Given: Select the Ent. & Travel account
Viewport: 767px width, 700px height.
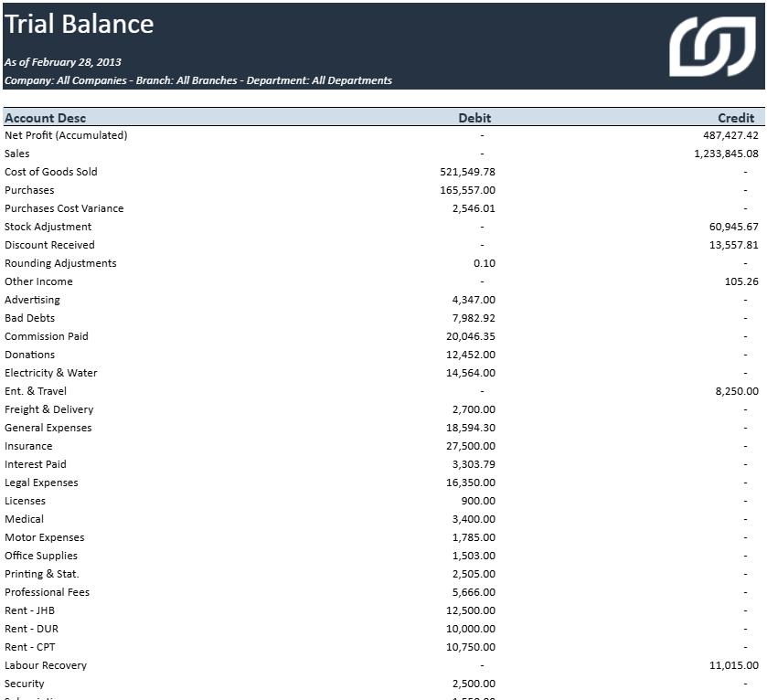Looking at the screenshot, I should pos(36,391).
